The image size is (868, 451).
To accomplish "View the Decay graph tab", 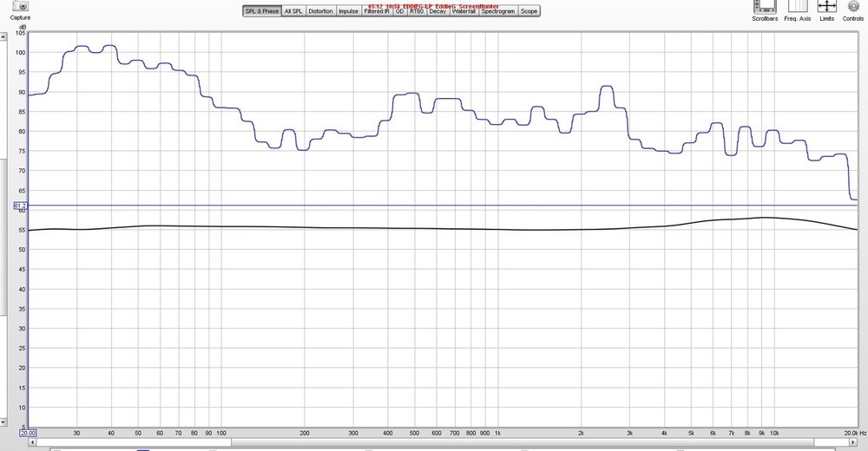I will [x=437, y=11].
